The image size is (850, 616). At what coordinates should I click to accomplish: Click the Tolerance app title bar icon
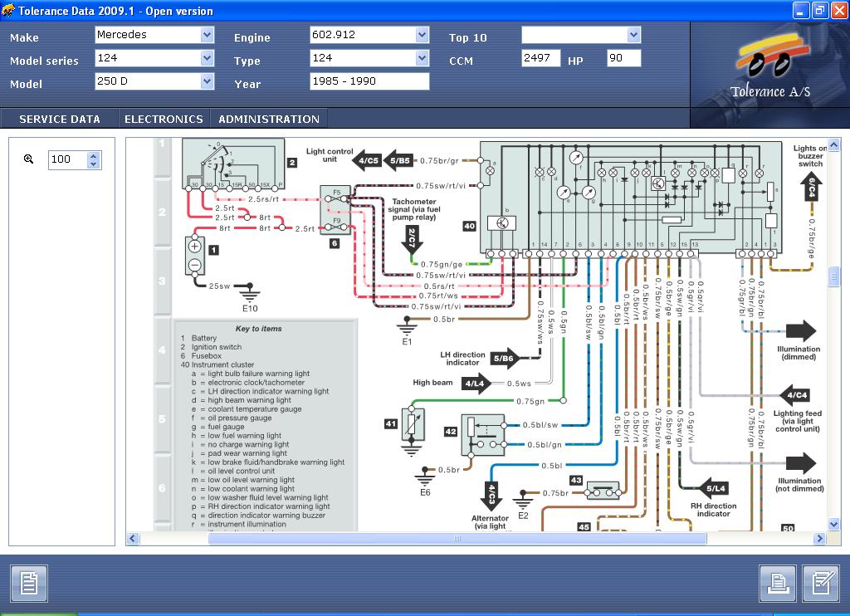point(8,10)
